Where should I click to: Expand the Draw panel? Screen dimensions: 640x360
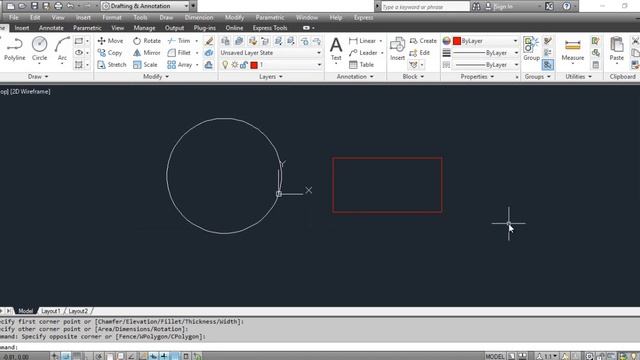click(x=38, y=76)
